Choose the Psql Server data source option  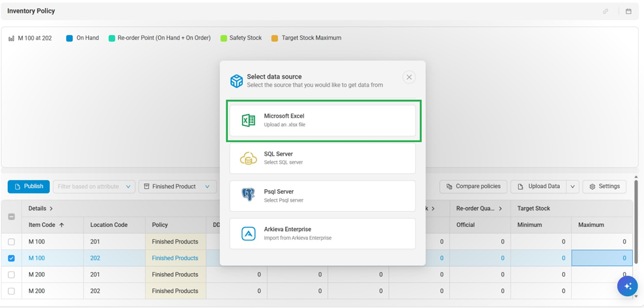[x=323, y=196]
